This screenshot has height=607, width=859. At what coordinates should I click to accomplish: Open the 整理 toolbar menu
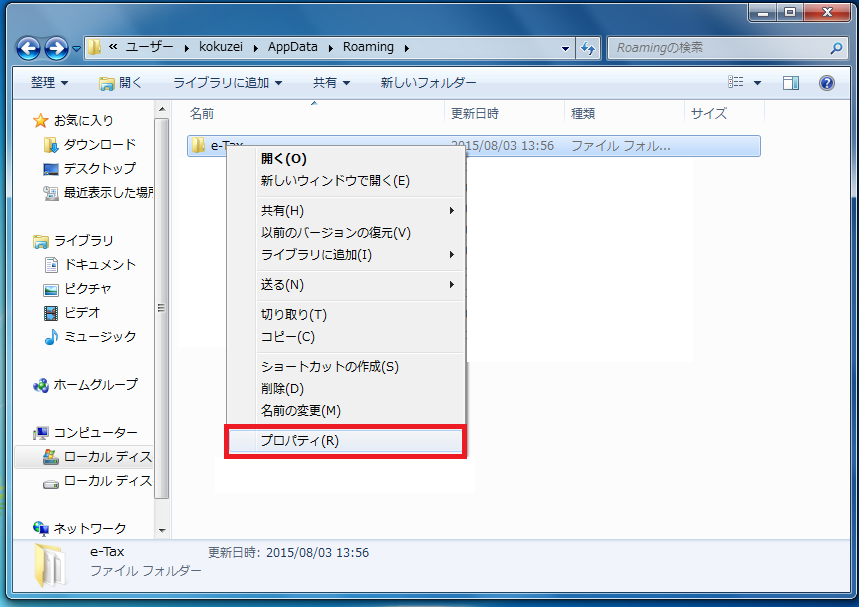tap(49, 83)
